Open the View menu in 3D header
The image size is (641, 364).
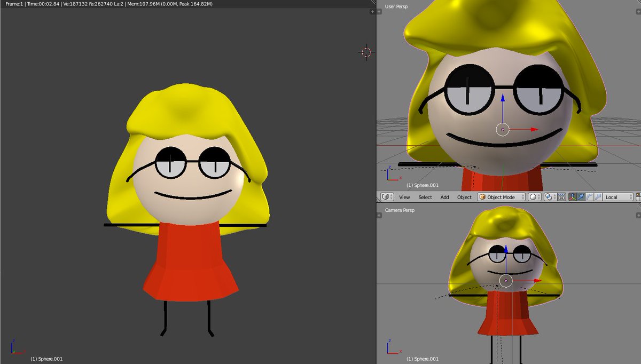(404, 197)
